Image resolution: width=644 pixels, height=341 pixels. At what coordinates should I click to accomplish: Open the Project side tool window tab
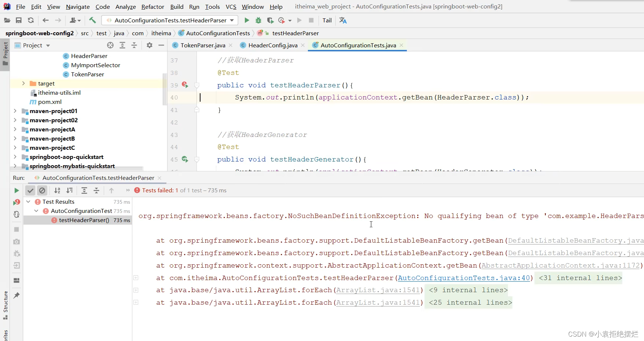(x=5, y=54)
